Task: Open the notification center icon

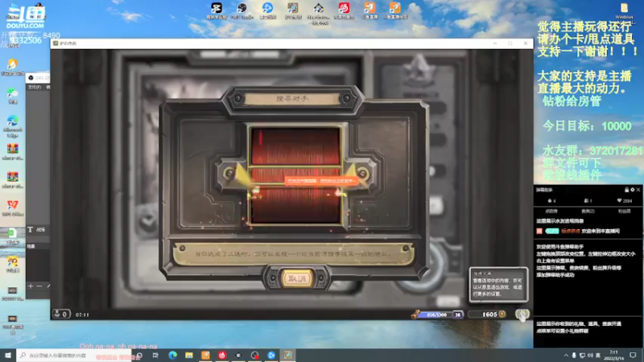Action: 633,355
